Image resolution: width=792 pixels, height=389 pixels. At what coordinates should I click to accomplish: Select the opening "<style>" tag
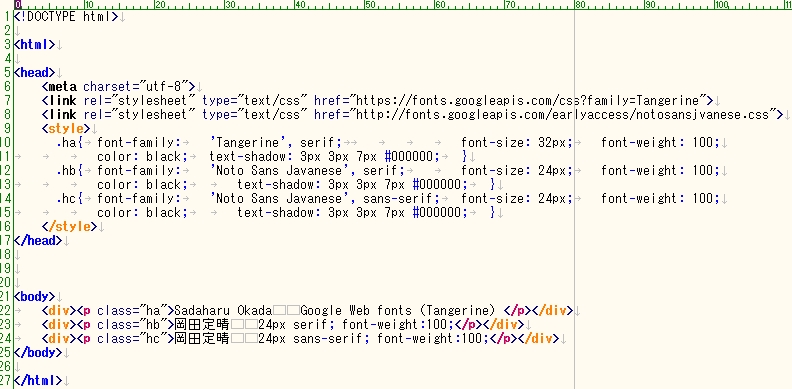[x=66, y=128]
